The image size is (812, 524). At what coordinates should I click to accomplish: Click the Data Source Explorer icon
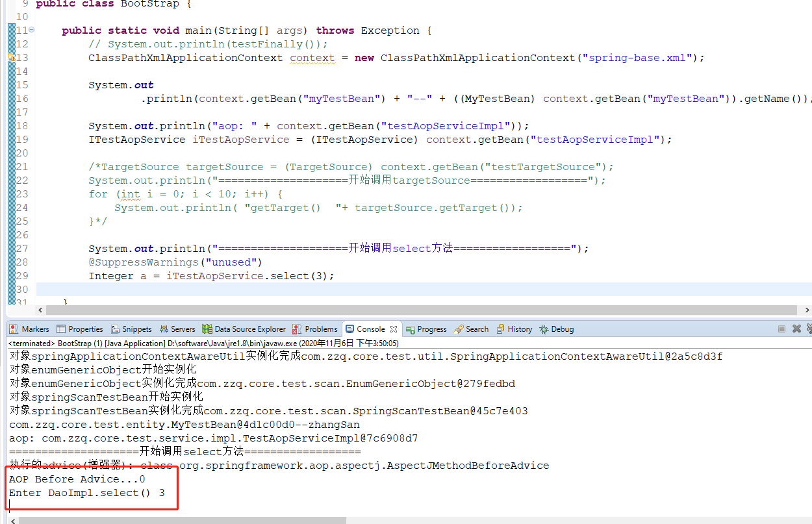tap(207, 329)
